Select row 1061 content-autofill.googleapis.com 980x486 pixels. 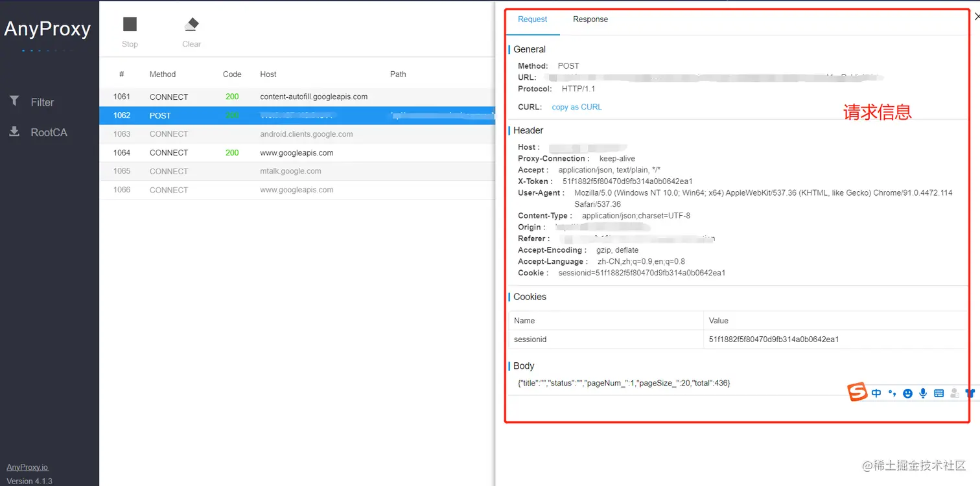click(297, 97)
